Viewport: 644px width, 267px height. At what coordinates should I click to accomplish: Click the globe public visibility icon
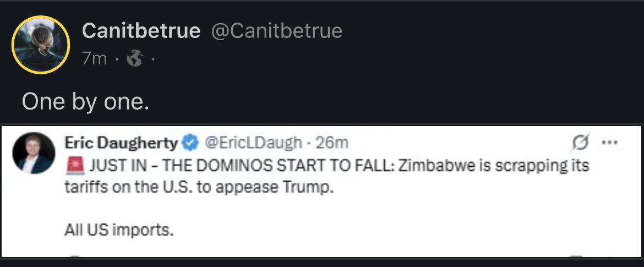coord(134,59)
